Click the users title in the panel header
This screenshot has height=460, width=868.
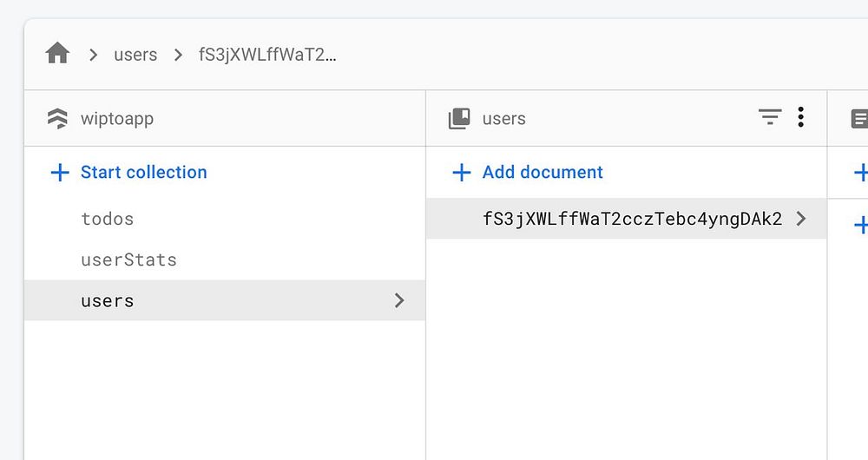click(x=504, y=119)
